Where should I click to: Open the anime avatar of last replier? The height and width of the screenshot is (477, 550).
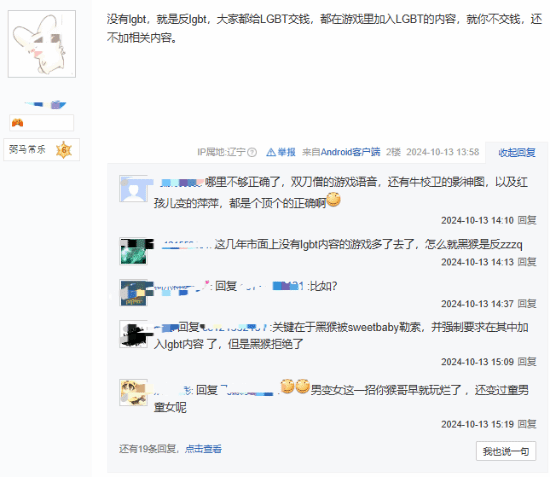133,392
